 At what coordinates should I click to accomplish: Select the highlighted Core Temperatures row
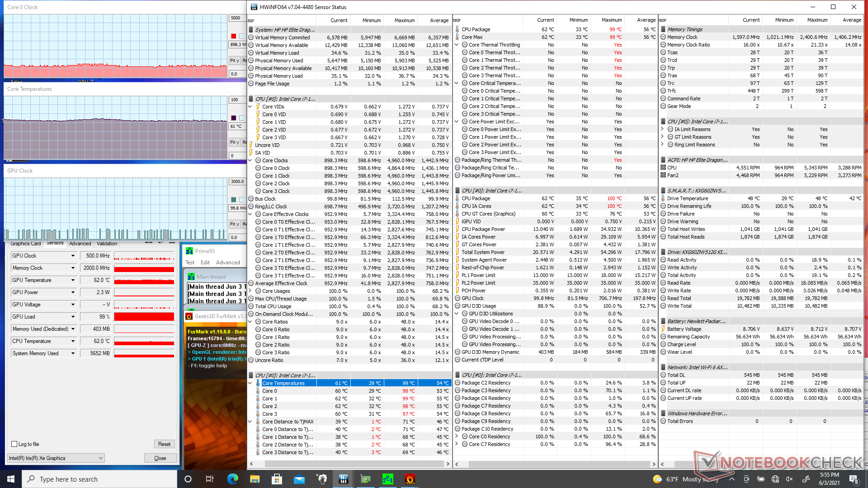(x=349, y=383)
